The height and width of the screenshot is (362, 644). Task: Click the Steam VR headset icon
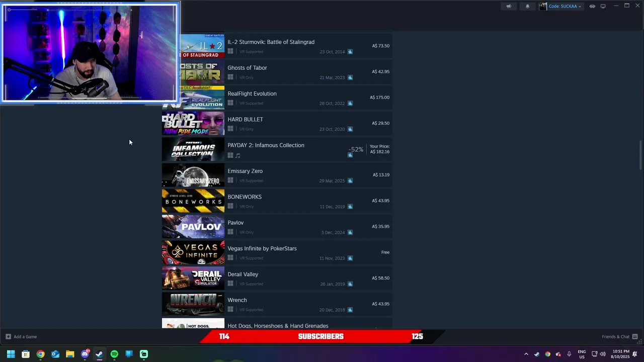[592, 6]
